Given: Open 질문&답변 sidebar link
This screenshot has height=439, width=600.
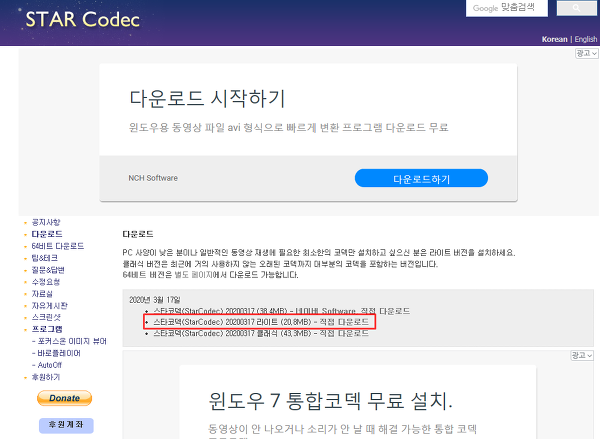Looking at the screenshot, I should [x=48, y=270].
